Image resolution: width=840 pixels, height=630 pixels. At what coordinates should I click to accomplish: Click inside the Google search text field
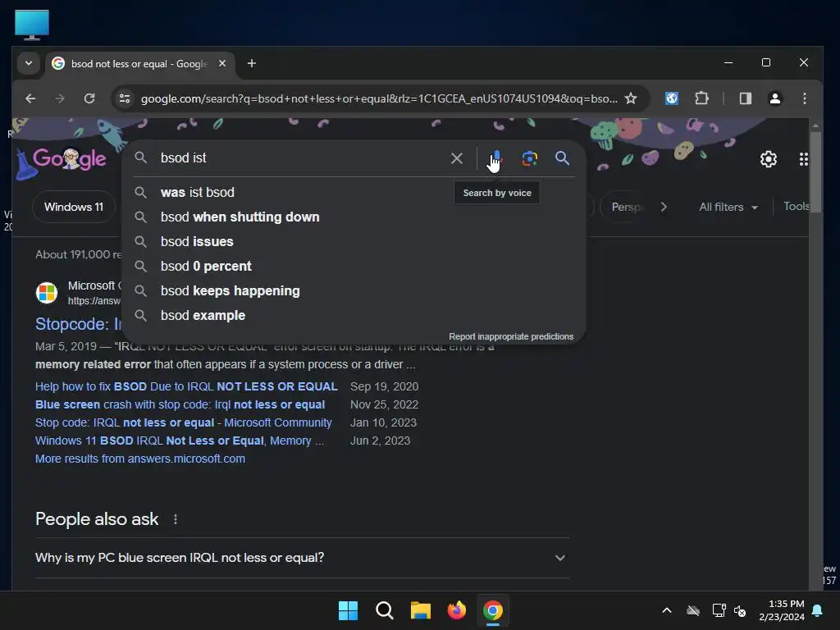[300, 158]
